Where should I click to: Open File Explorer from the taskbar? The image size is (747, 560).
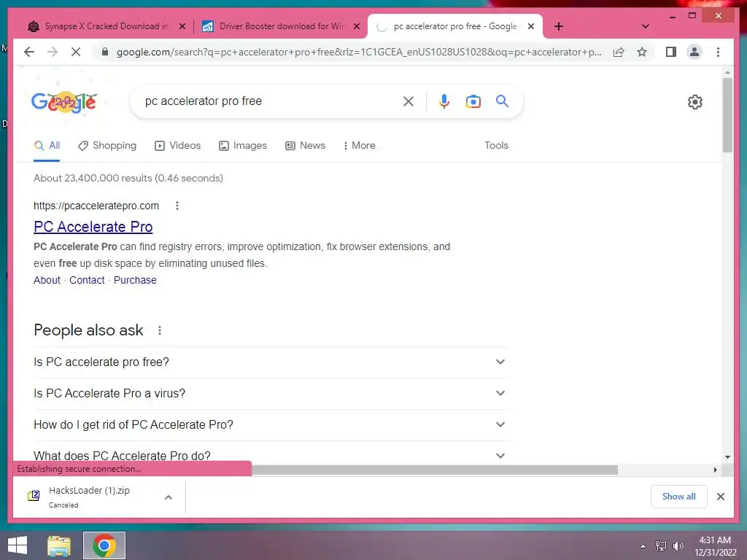pyautogui.click(x=59, y=545)
